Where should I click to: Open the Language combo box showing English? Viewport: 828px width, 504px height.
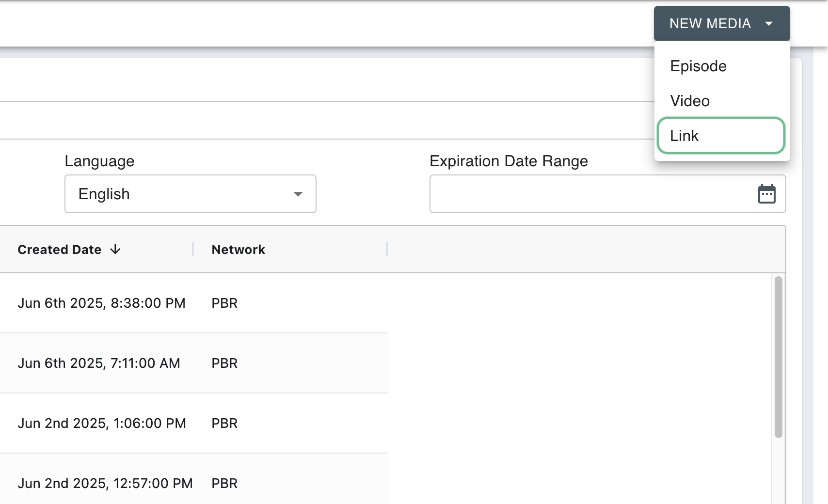point(184,194)
